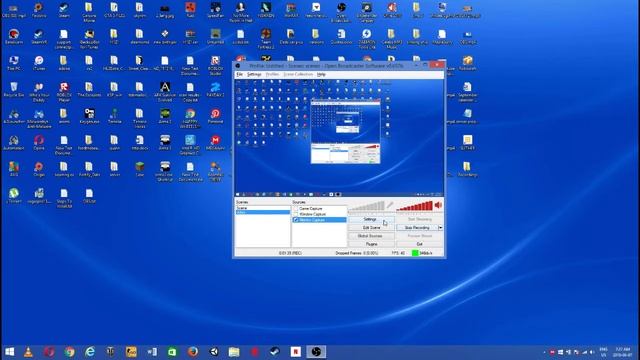The width and height of the screenshot is (640, 360).
Task: Select the highlighted second scene in list
Action: (262, 212)
